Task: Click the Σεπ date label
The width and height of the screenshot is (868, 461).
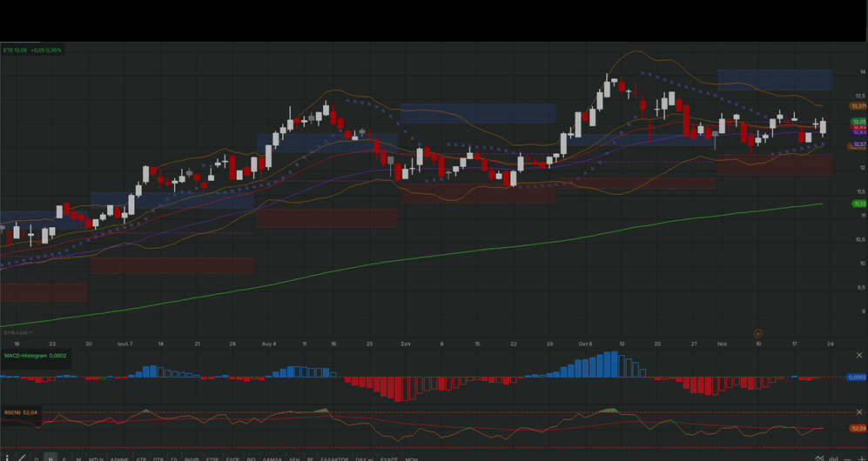Action: coord(405,344)
